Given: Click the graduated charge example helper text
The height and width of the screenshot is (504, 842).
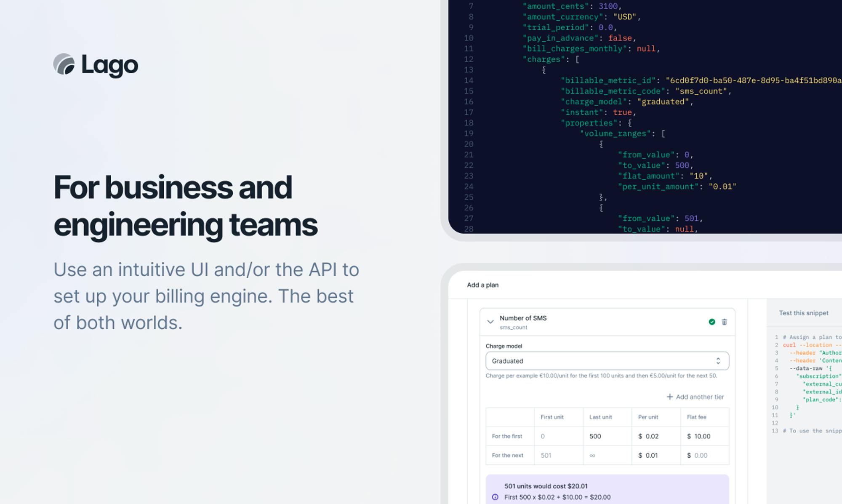Looking at the screenshot, I should pyautogui.click(x=601, y=376).
